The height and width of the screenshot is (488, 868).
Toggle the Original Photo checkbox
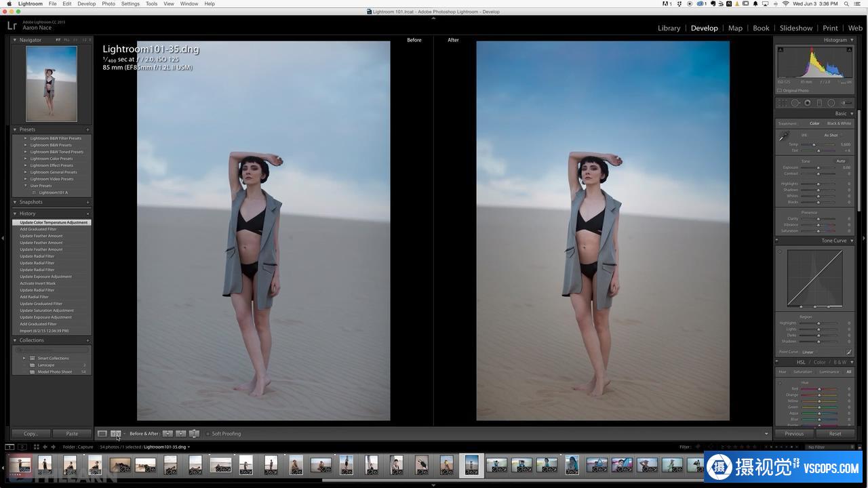pos(780,90)
